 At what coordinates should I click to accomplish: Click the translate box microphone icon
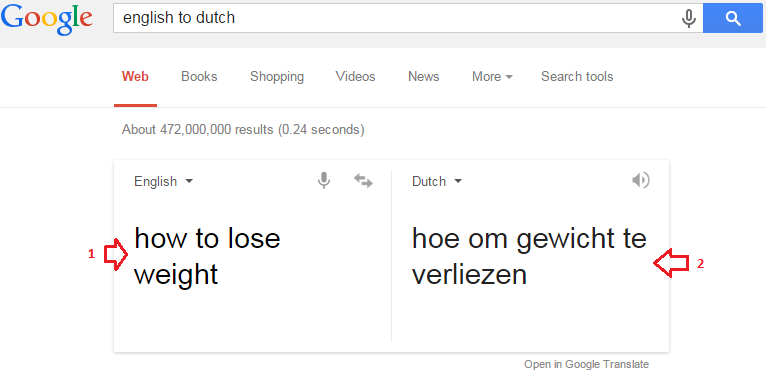point(323,181)
